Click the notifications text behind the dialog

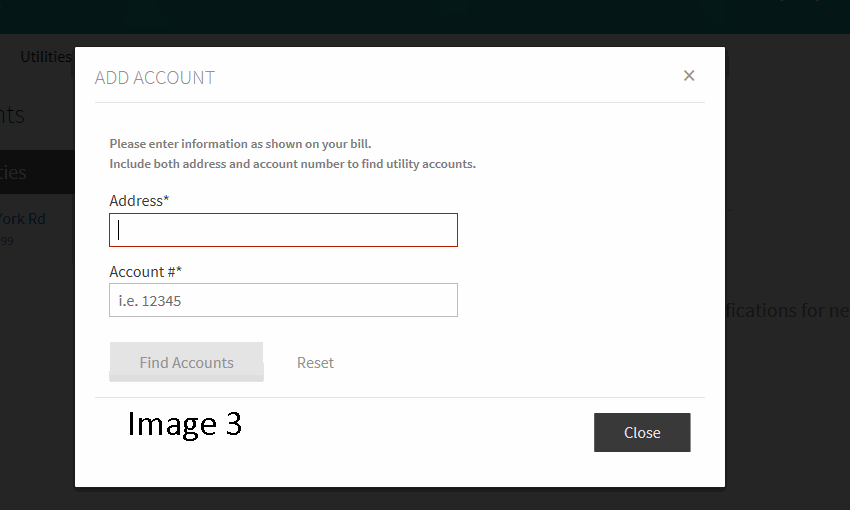tap(786, 310)
